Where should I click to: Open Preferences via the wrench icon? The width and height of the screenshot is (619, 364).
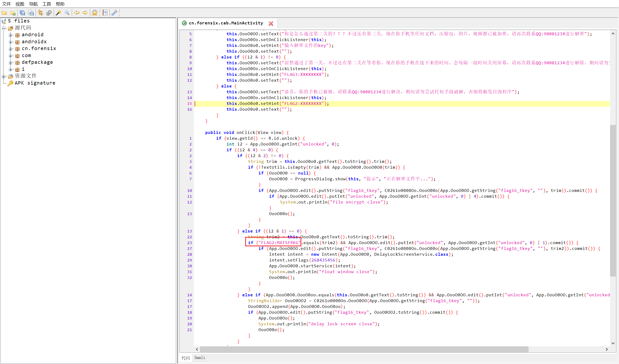[114, 13]
